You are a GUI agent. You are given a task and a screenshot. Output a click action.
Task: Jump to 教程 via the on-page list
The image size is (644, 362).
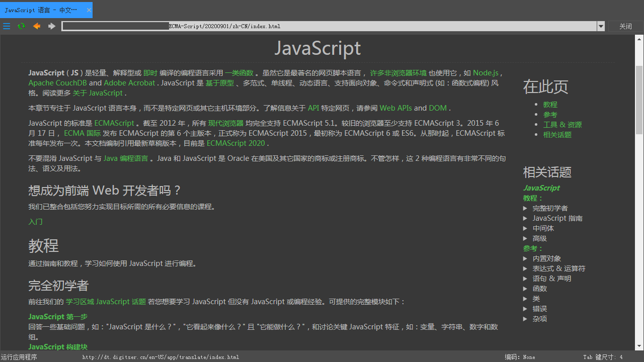[x=550, y=104]
